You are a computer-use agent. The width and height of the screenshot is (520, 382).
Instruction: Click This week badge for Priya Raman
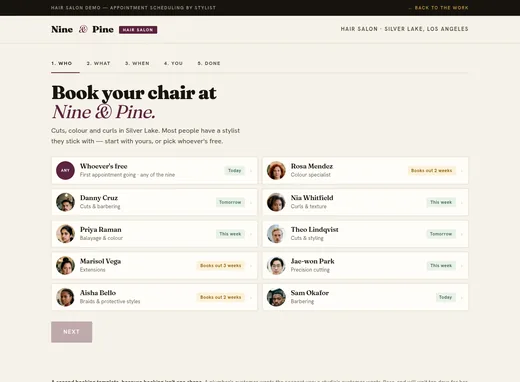pyautogui.click(x=230, y=234)
